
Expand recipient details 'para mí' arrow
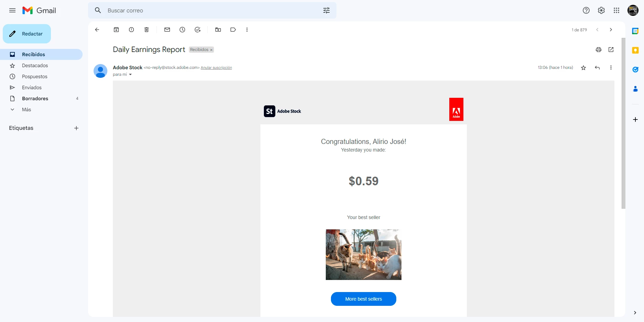point(130,74)
